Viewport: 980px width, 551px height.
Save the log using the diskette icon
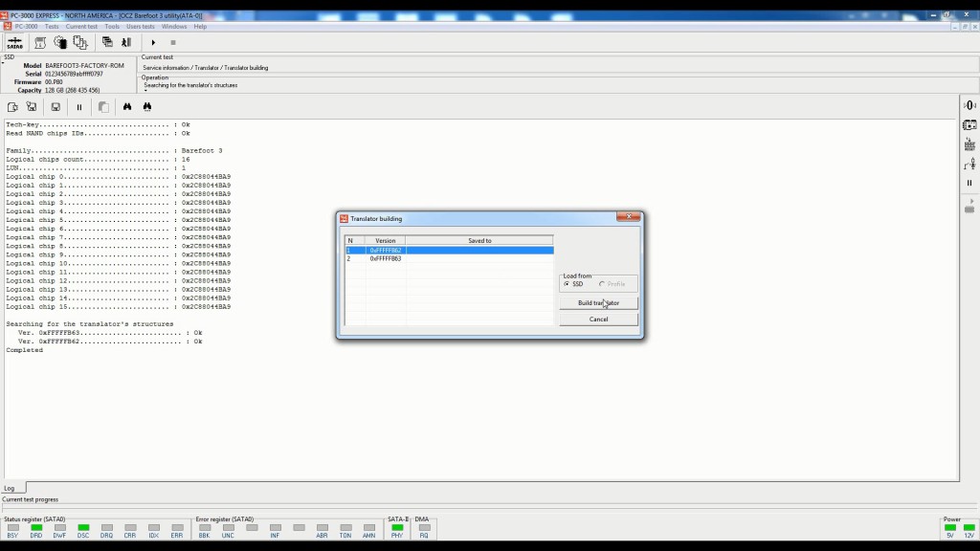pyautogui.click(x=56, y=106)
